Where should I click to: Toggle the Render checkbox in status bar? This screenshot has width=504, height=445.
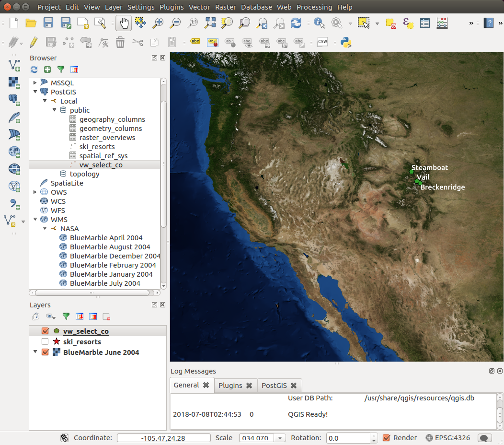[387, 438]
